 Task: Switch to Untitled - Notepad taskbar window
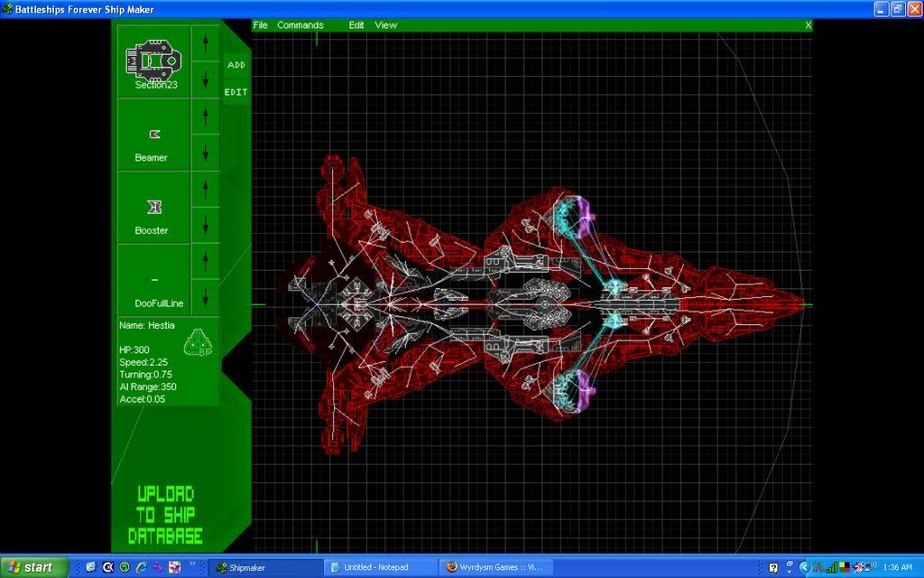380,567
